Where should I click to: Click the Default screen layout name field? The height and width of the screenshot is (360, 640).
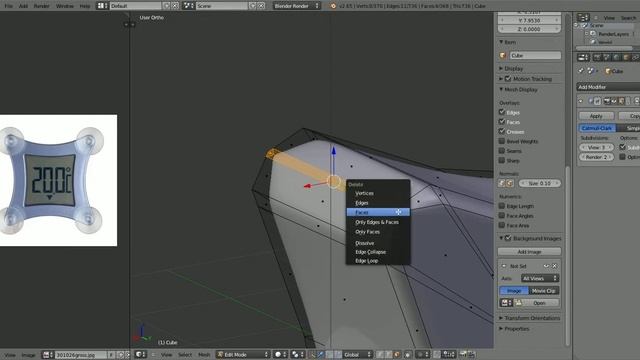point(136,6)
